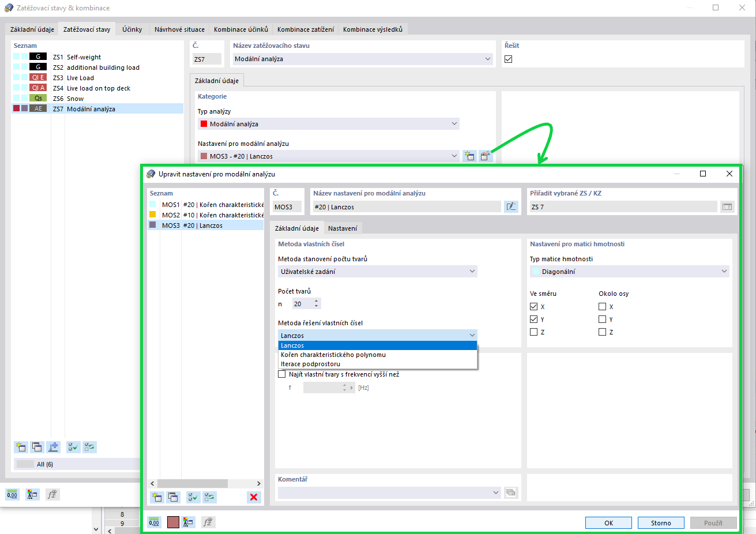Select 'Iterace podprostoru' option

(x=378, y=364)
